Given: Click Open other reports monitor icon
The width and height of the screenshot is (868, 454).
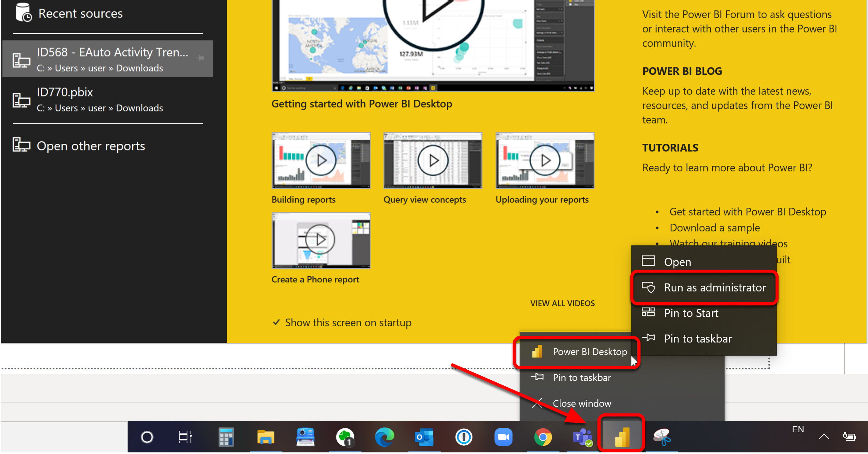Looking at the screenshot, I should coord(21,145).
